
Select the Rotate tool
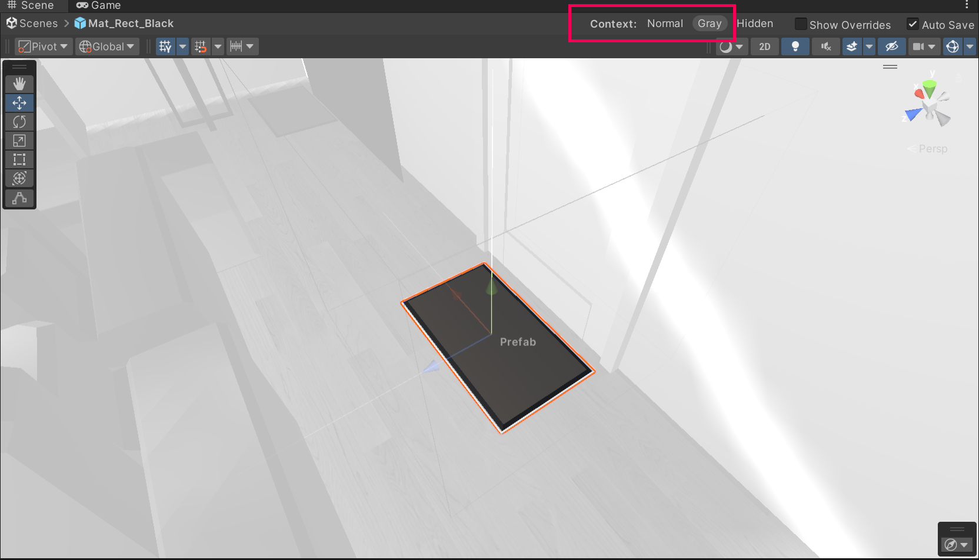click(19, 122)
